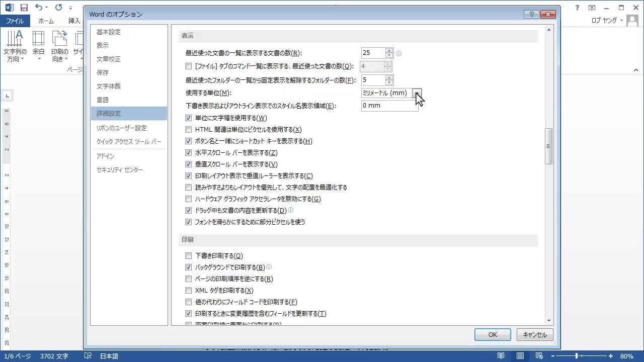Click zoom in plus icon in status bar
Viewport: 644px width, 362px height.
[x=611, y=356]
